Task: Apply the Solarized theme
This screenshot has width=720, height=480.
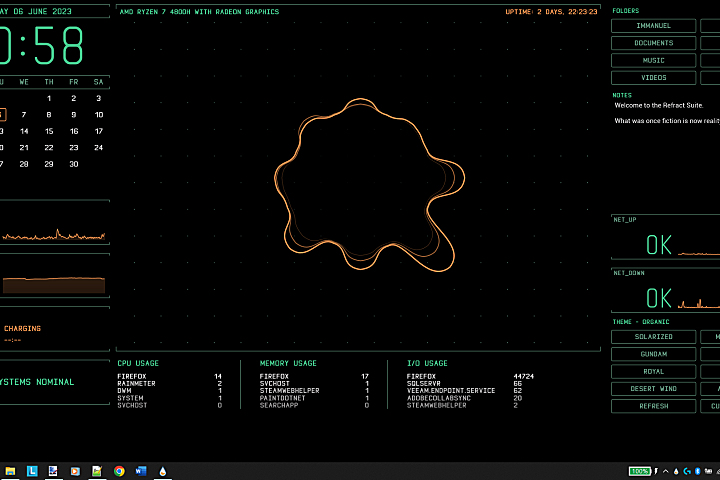Action: [x=653, y=337]
